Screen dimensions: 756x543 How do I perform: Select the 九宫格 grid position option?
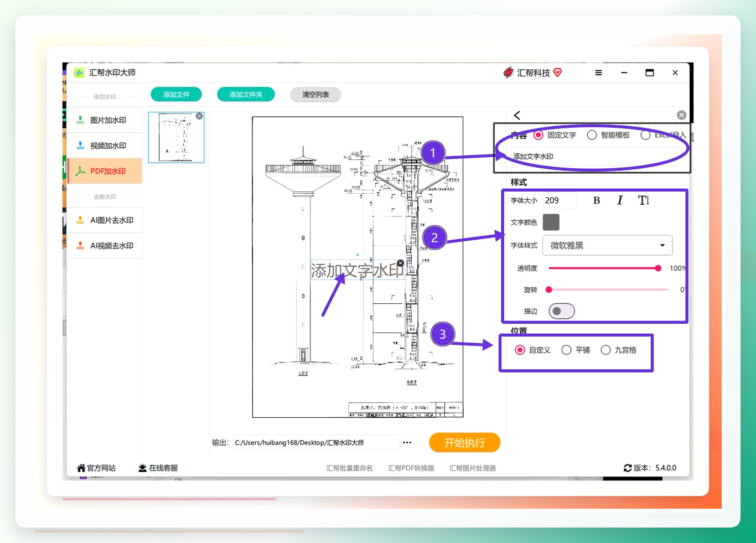[605, 350]
